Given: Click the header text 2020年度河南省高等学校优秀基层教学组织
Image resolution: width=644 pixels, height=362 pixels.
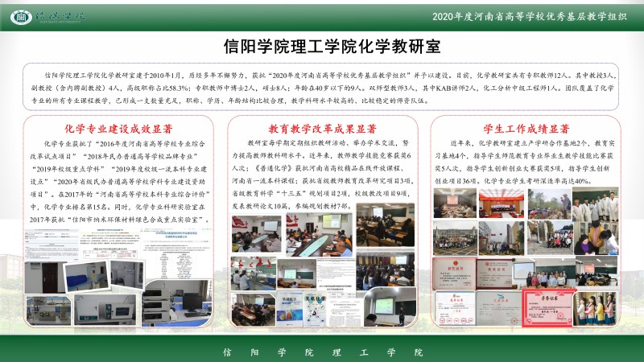Looking at the screenshot, I should tap(530, 16).
